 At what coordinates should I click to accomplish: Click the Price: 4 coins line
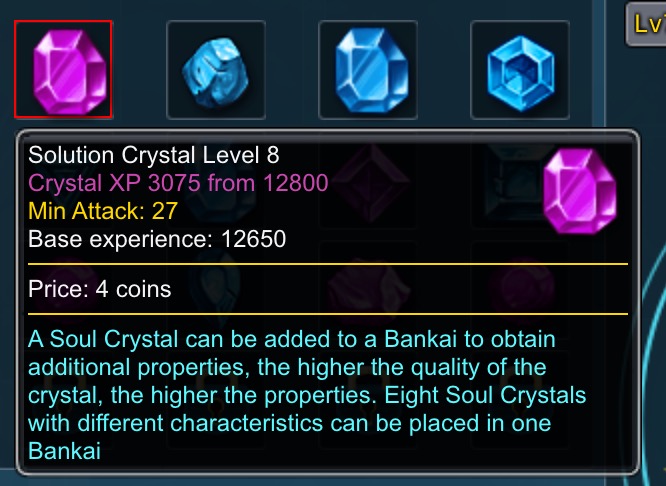click(x=99, y=290)
